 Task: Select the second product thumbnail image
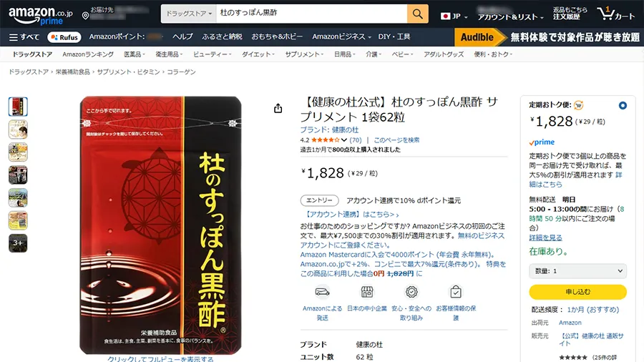point(18,129)
